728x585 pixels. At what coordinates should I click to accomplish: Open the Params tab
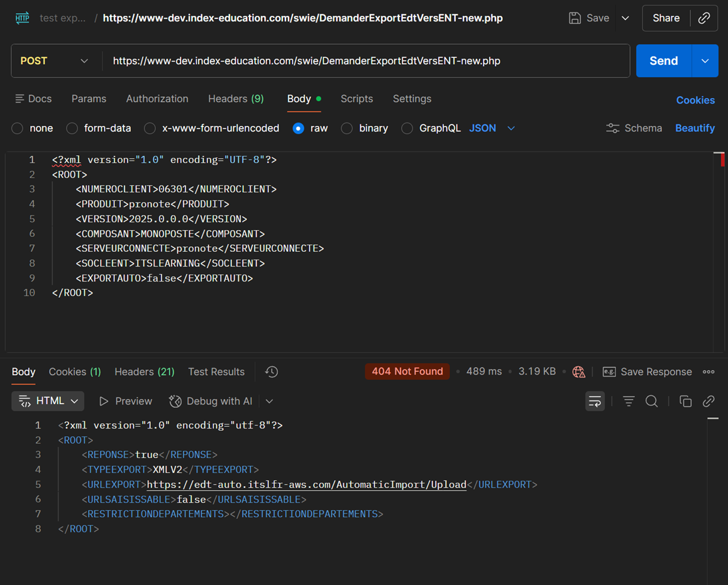89,99
